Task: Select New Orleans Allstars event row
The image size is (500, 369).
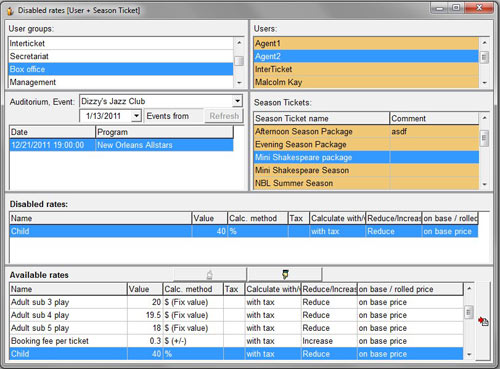Action: click(121, 145)
